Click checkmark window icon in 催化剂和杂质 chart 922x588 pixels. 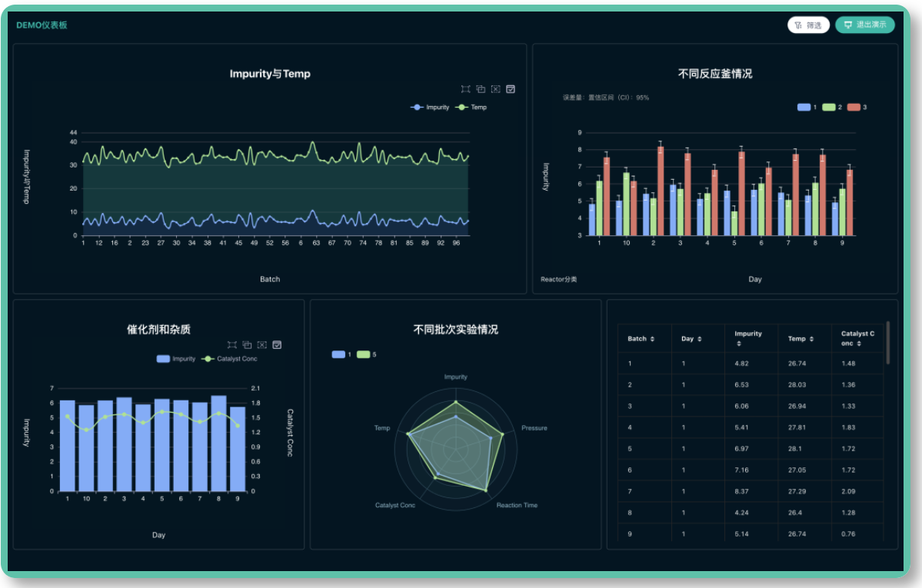277,345
